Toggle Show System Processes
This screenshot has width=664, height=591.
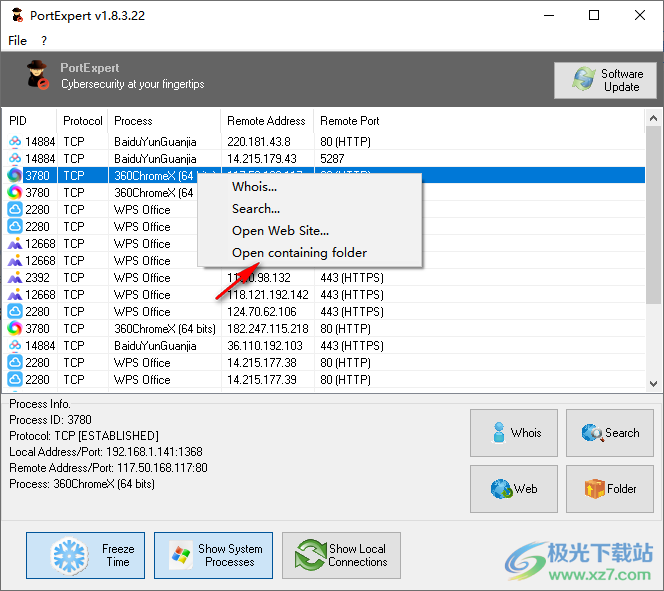tap(213, 555)
